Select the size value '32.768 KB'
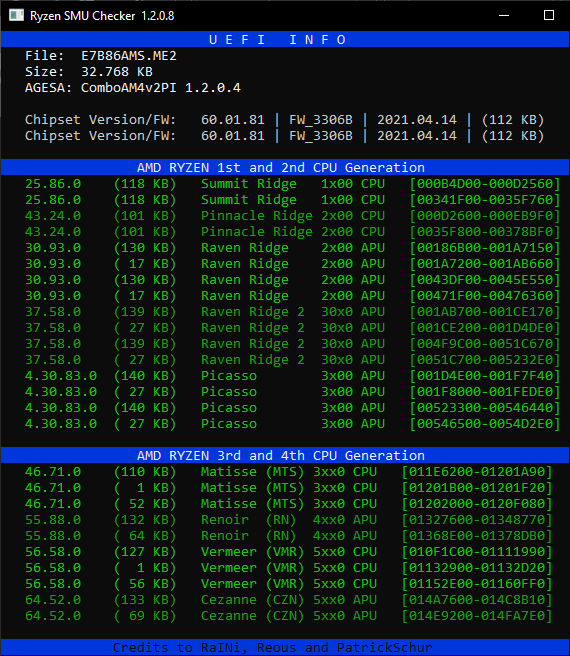This screenshot has width=570, height=656. click(117, 72)
